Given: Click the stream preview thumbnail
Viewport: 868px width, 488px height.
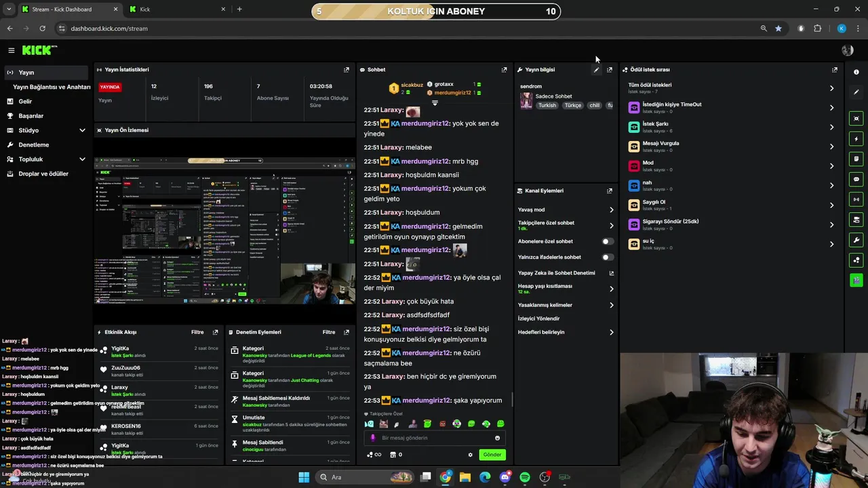Looking at the screenshot, I should [224, 230].
